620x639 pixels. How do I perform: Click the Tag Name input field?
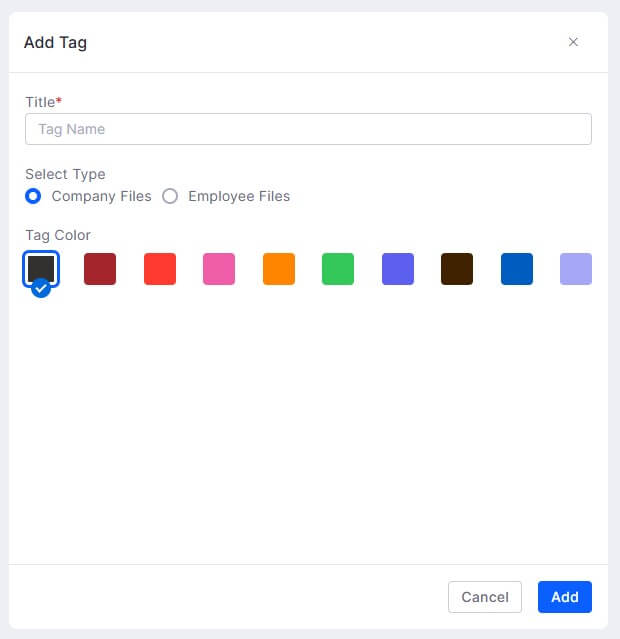[308, 129]
